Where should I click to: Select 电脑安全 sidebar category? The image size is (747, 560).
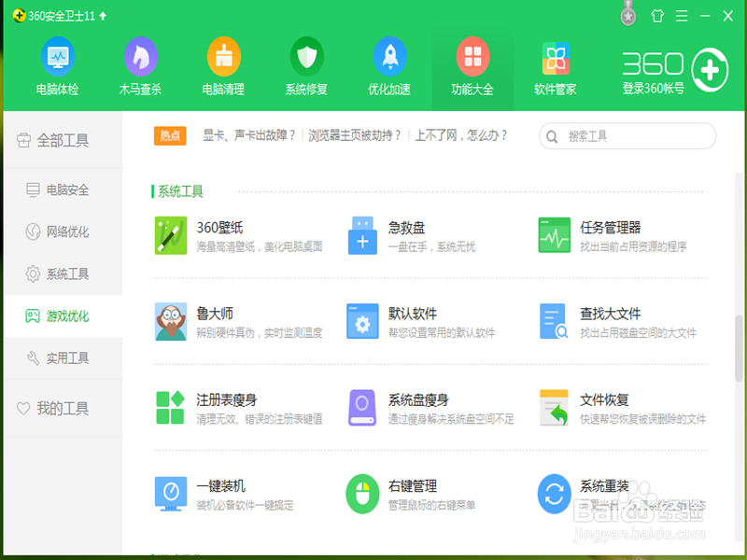coord(63,189)
